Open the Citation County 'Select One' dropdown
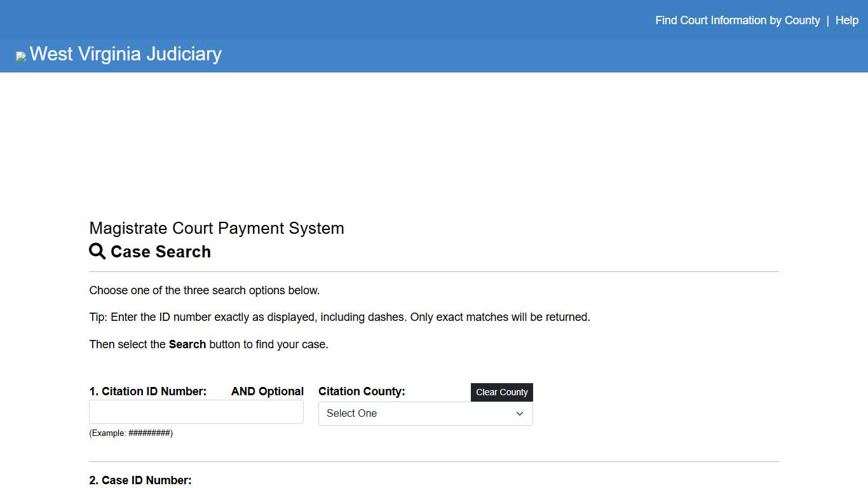 425,414
